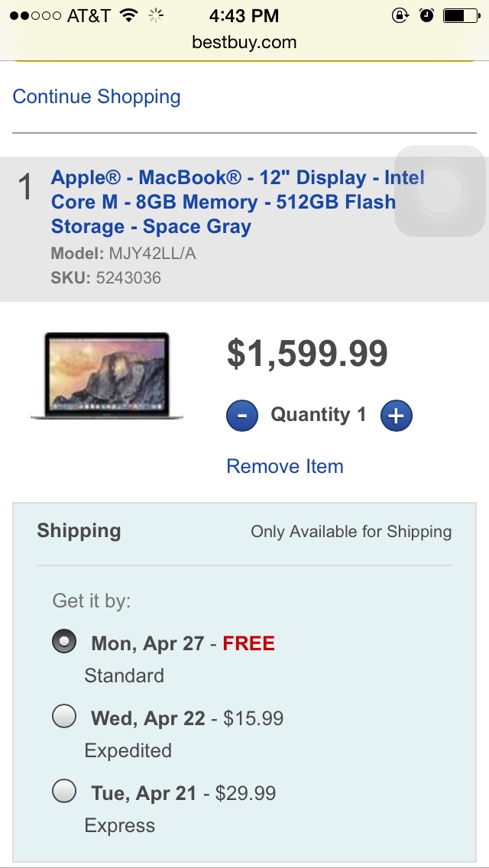Tap the Wi-Fi status icon

[x=129, y=15]
